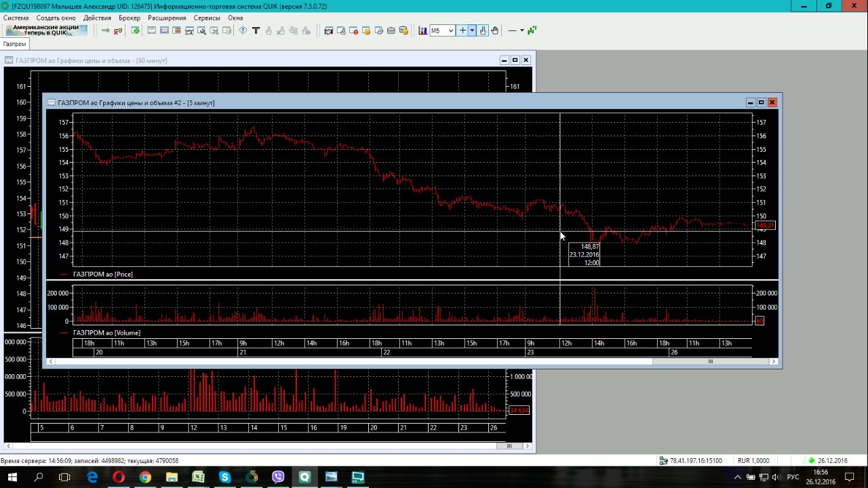Click right arrow of 5-minute chart scrollbar
Image resolution: width=868 pixels, height=488 pixels.
773,361
